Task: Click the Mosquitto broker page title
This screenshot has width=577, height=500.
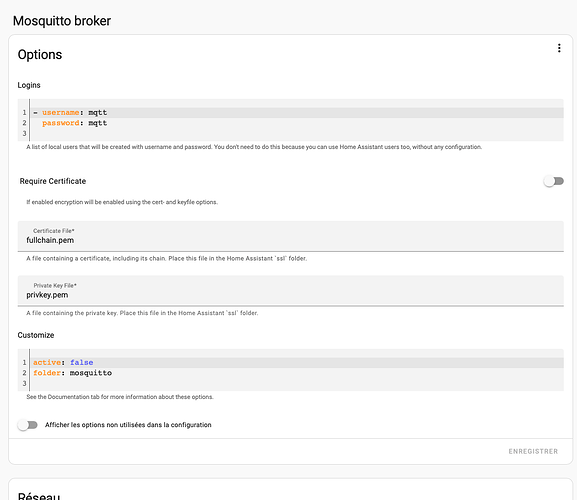Action: pyautogui.click(x=62, y=21)
